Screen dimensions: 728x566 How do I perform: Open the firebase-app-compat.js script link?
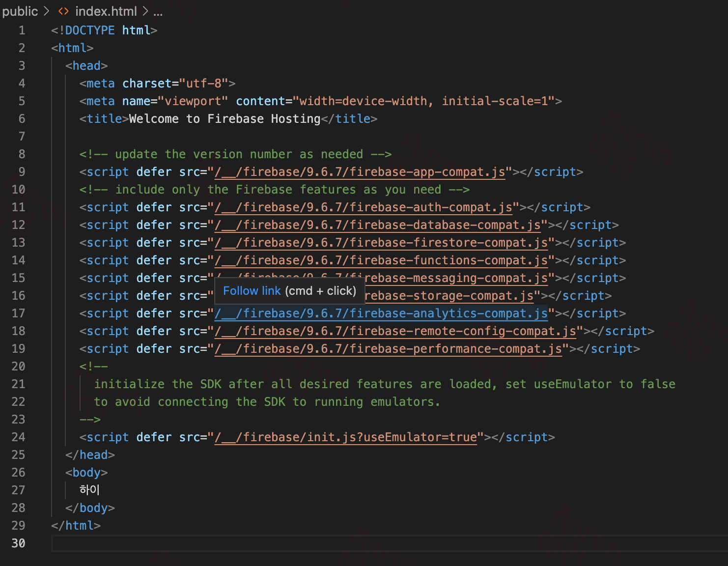click(x=360, y=172)
